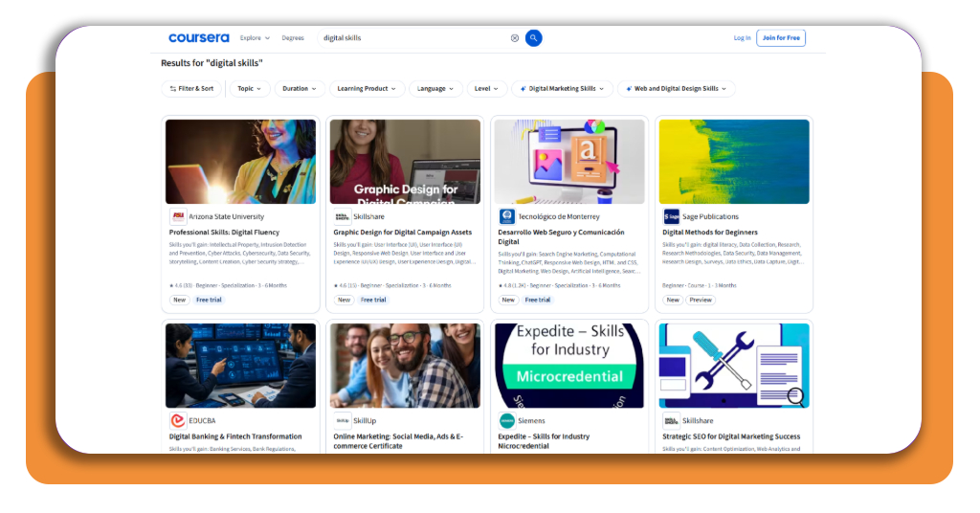Viewport: 980px width, 513px height.
Task: Click the Log In link
Action: coord(742,38)
